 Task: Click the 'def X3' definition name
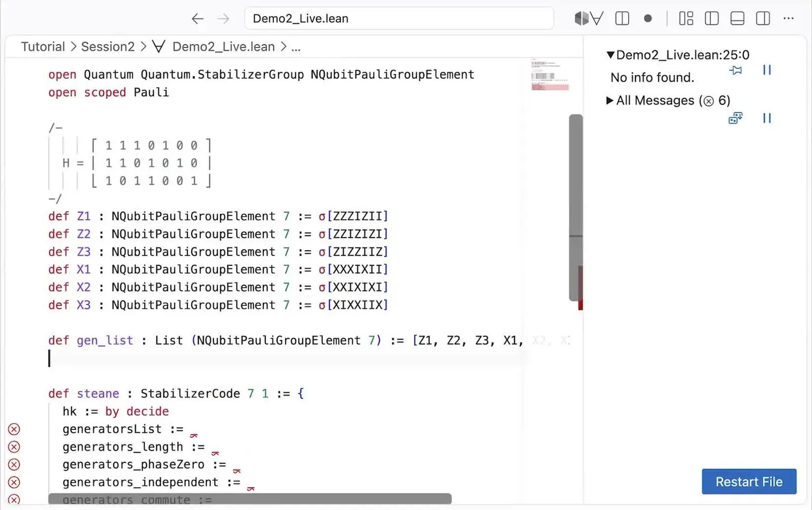(x=84, y=305)
